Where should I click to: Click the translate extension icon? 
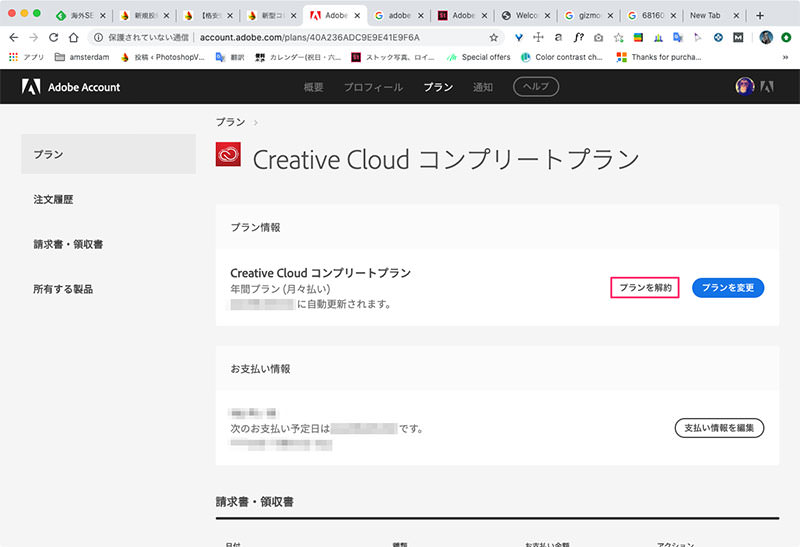tap(678, 37)
